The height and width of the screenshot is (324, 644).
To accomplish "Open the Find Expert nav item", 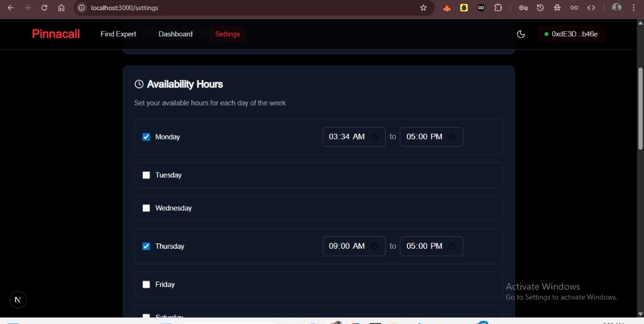I will [x=118, y=34].
